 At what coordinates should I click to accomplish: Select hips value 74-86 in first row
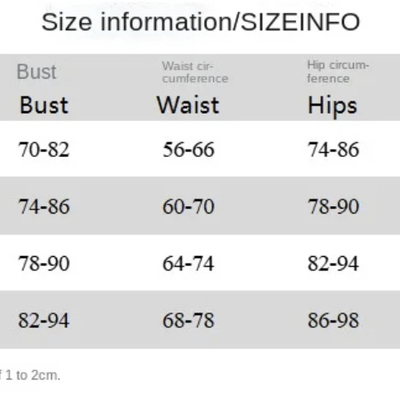[333, 149]
